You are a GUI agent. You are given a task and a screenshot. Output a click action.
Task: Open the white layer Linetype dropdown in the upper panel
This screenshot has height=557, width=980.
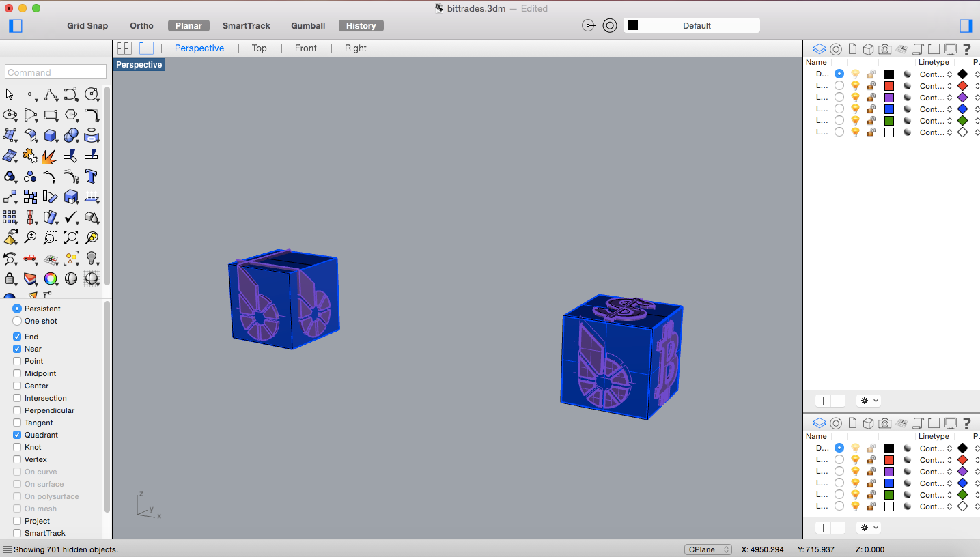coord(936,132)
